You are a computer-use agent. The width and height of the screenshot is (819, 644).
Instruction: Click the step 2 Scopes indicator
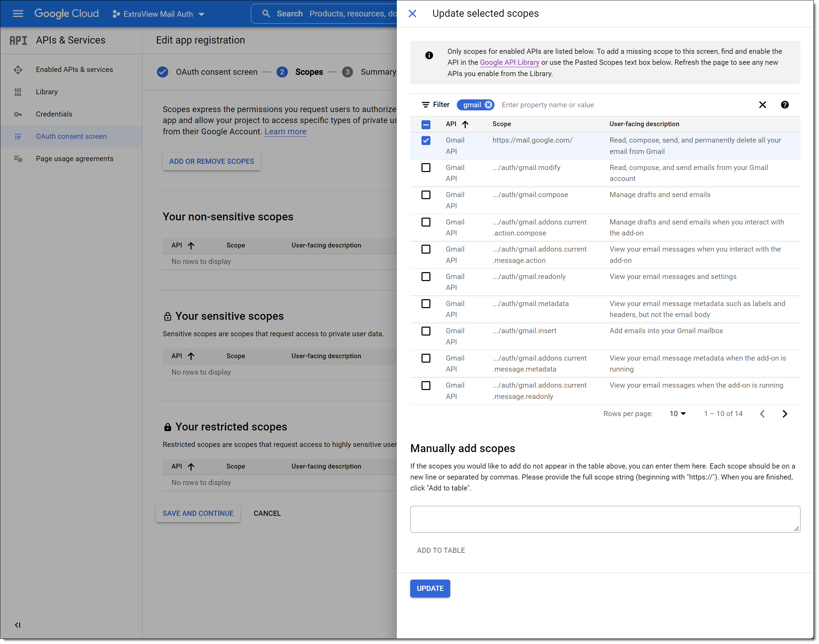click(x=282, y=72)
